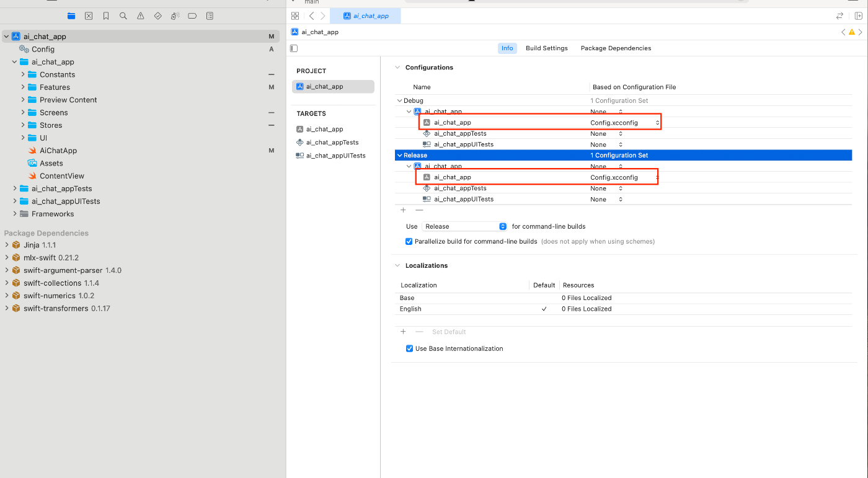Image resolution: width=868 pixels, height=478 pixels.
Task: Click the Jinja package icon
Action: click(x=16, y=245)
